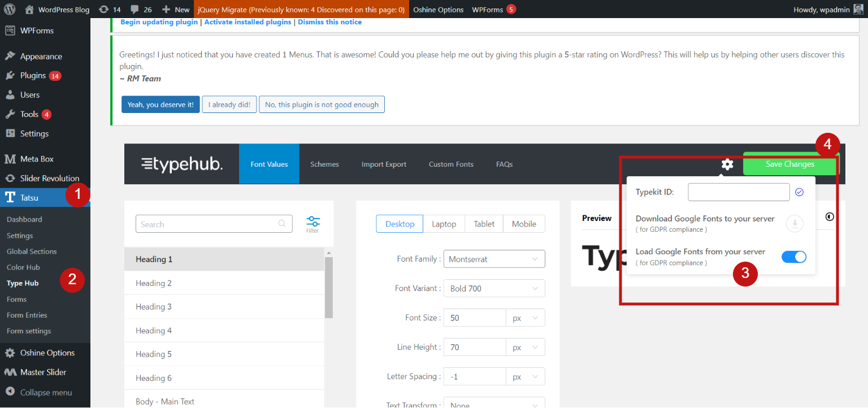Select Heading 4 in the font list
The image size is (868, 408).
click(224, 331)
